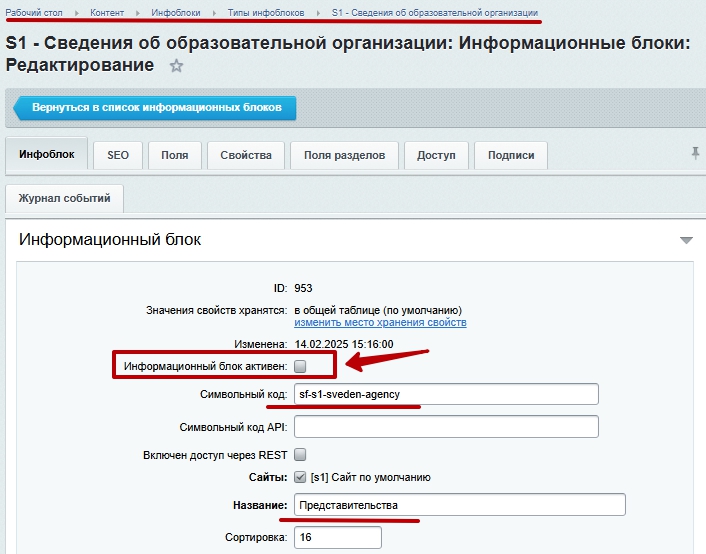This screenshot has width=706, height=554.
Task: Add page to favorites with star icon
Action: point(177,66)
